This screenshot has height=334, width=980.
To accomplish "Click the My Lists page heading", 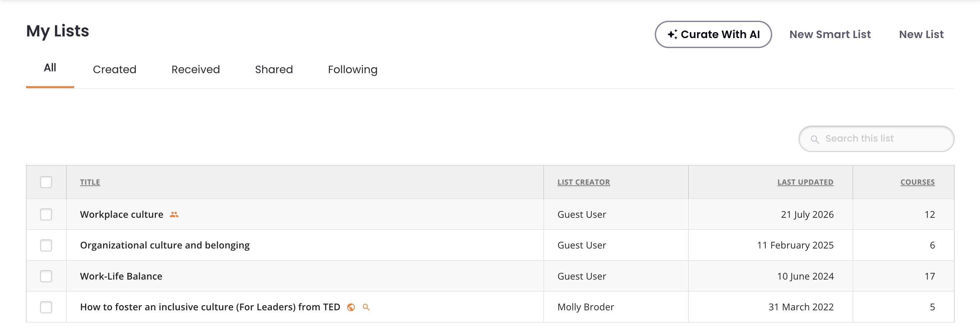I will (57, 31).
